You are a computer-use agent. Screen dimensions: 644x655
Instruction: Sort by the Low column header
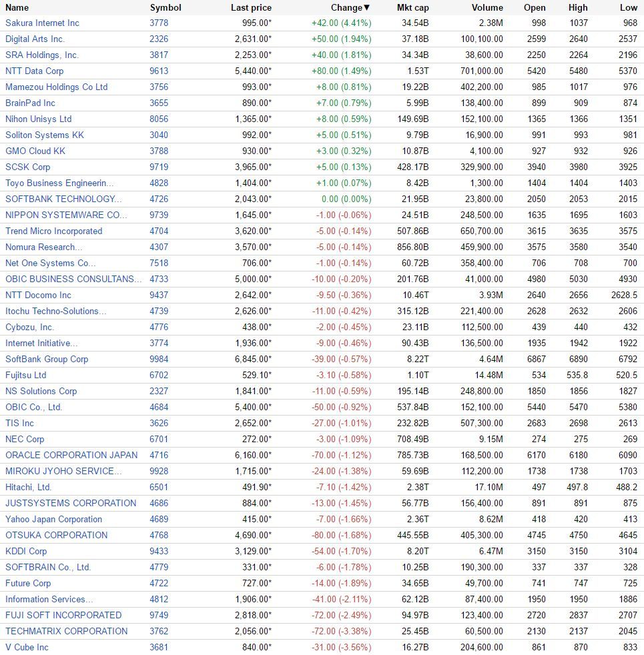[x=629, y=7]
